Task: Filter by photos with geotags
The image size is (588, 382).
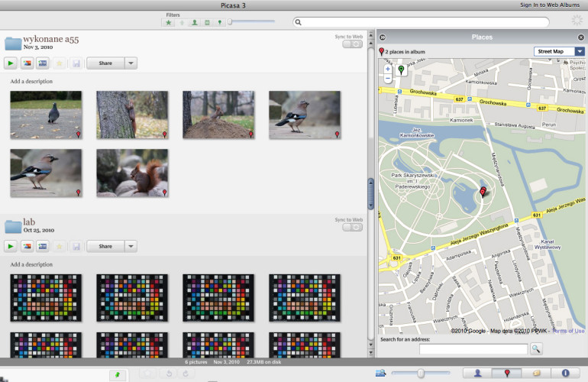Action: click(x=219, y=22)
